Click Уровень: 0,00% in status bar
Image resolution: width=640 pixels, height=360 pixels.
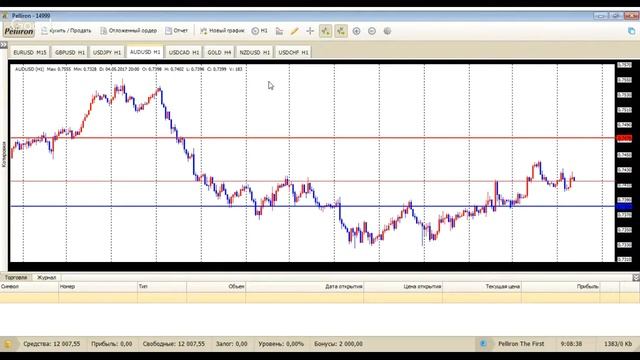(281, 344)
